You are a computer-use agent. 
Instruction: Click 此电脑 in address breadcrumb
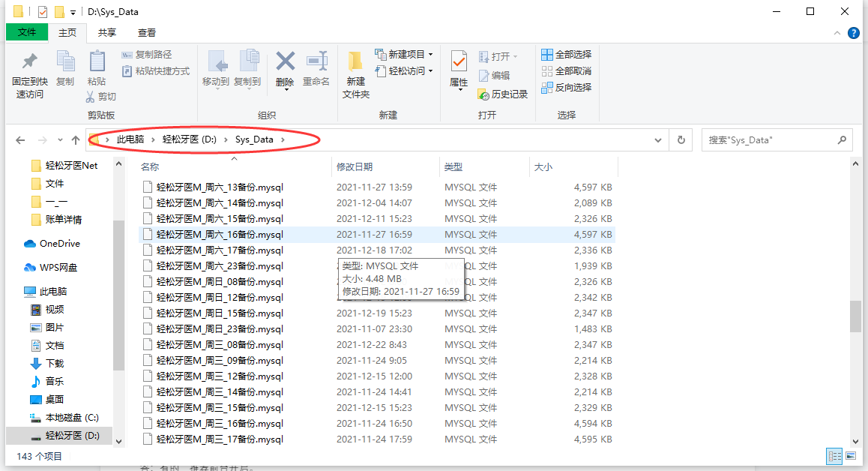pyautogui.click(x=130, y=139)
